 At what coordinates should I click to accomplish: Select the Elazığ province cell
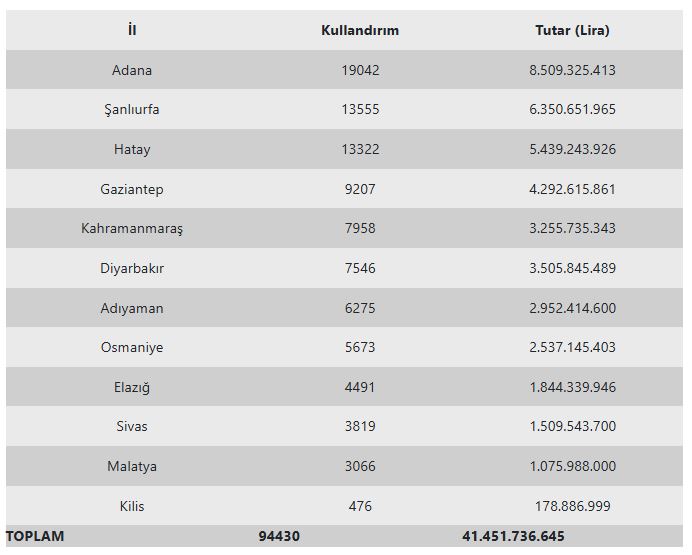coord(132,387)
